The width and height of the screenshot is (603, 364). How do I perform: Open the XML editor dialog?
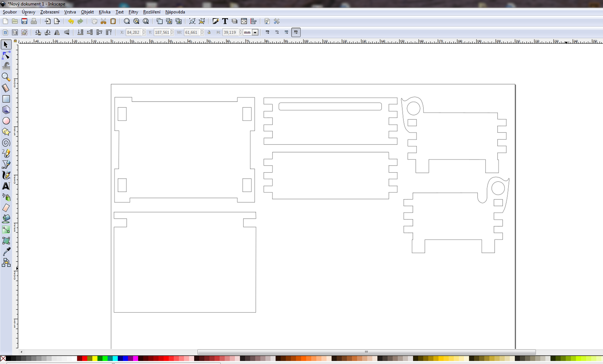[244, 21]
